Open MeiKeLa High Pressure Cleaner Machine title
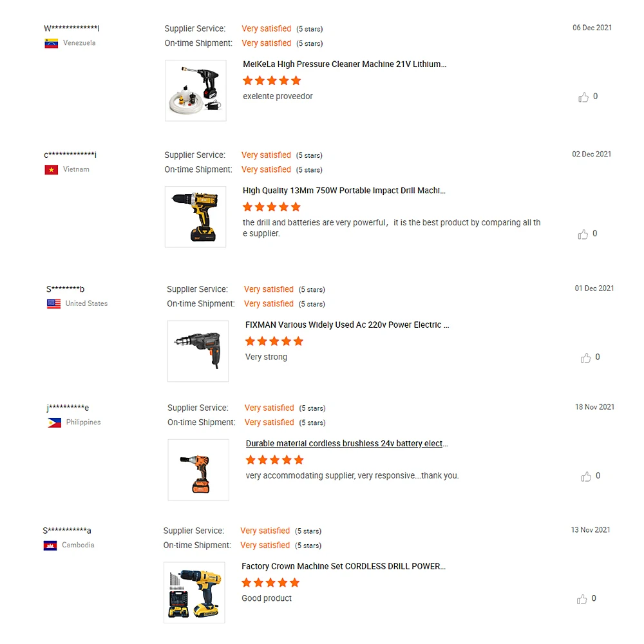The height and width of the screenshot is (644, 644). (x=345, y=64)
